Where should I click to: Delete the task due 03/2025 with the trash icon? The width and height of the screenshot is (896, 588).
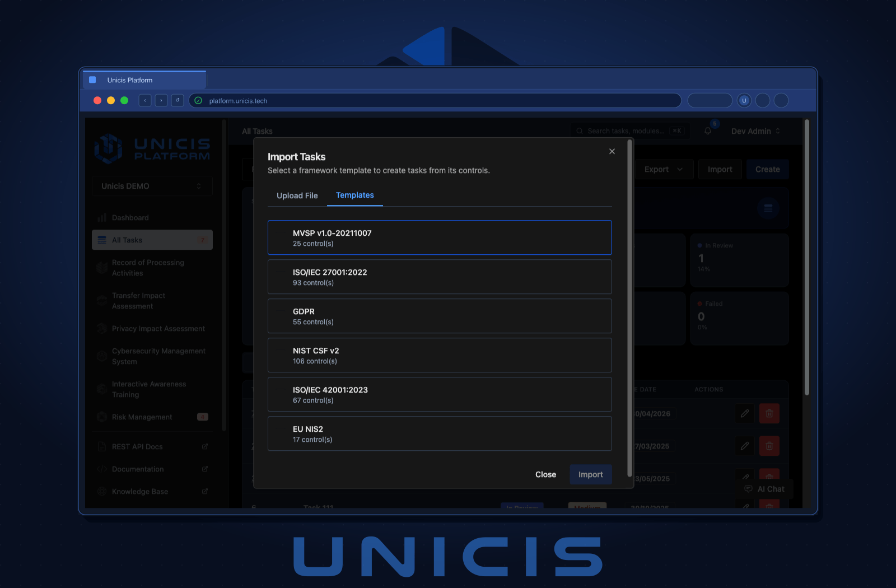(x=769, y=446)
